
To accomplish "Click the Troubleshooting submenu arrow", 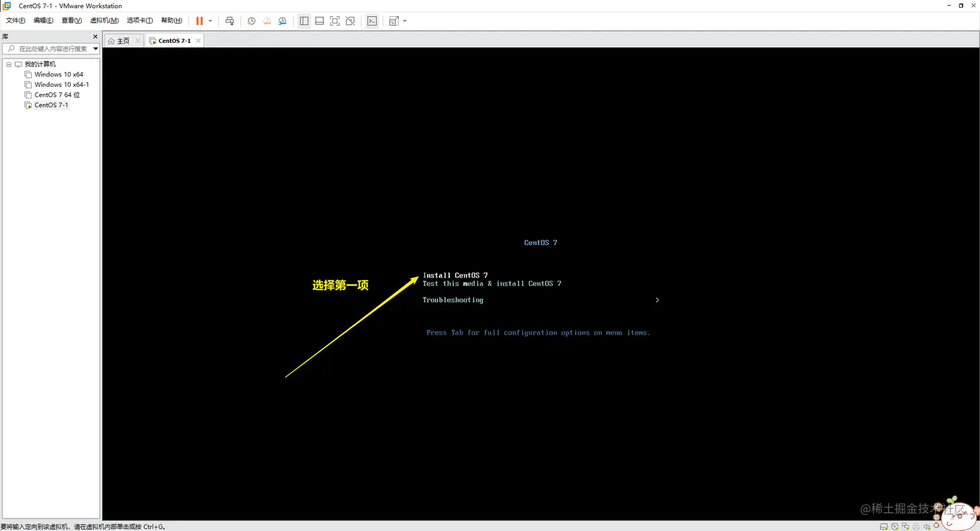I will click(x=657, y=300).
